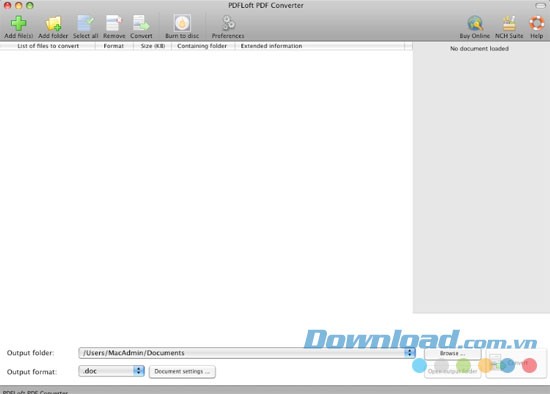This screenshot has height=394, width=550.
Task: Start conversion with the Convert toolbar icon
Action: tap(141, 23)
